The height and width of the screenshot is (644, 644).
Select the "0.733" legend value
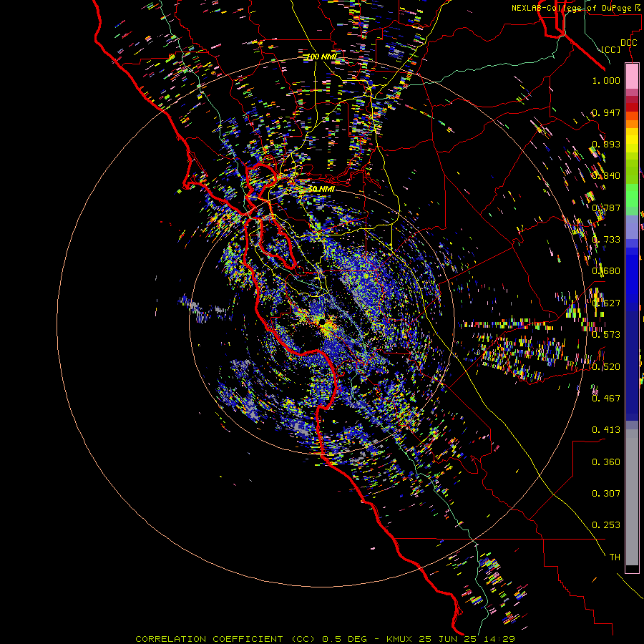coord(606,240)
